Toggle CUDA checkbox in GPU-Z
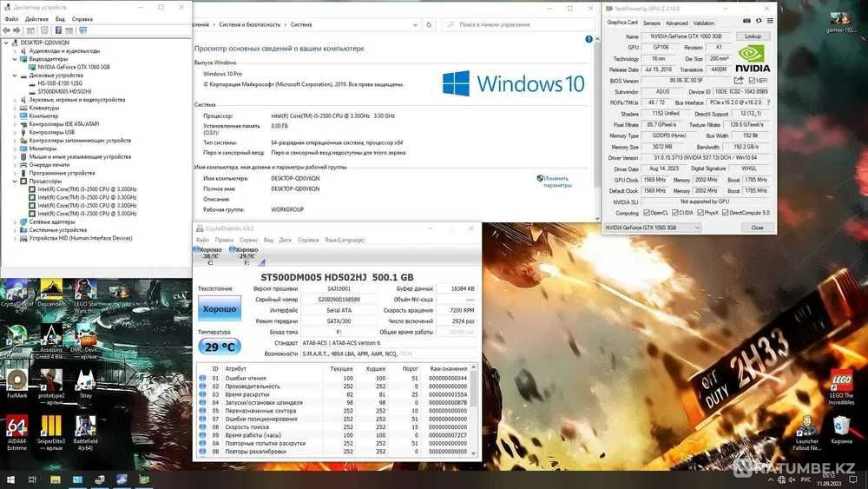The image size is (868, 489). pos(674,213)
